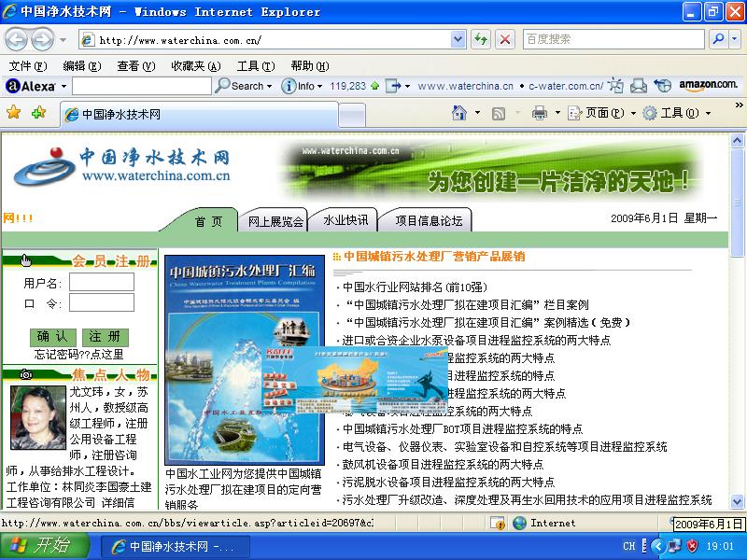This screenshot has width=747, height=560.
Task: Open search provider options dropdown arrow
Action: 735,39
